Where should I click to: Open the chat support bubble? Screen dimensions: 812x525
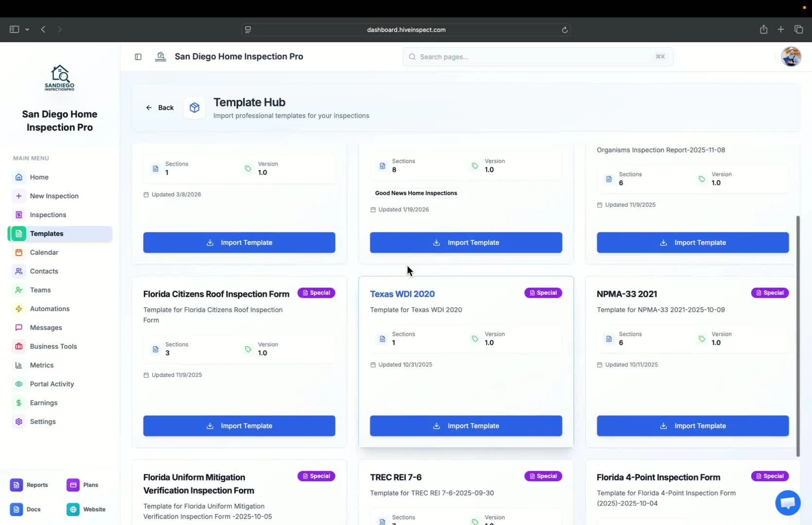click(788, 503)
